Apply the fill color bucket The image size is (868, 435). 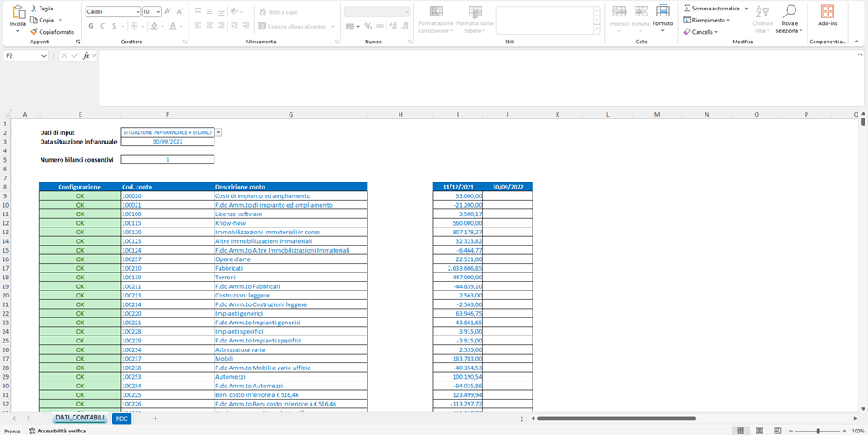tap(155, 26)
